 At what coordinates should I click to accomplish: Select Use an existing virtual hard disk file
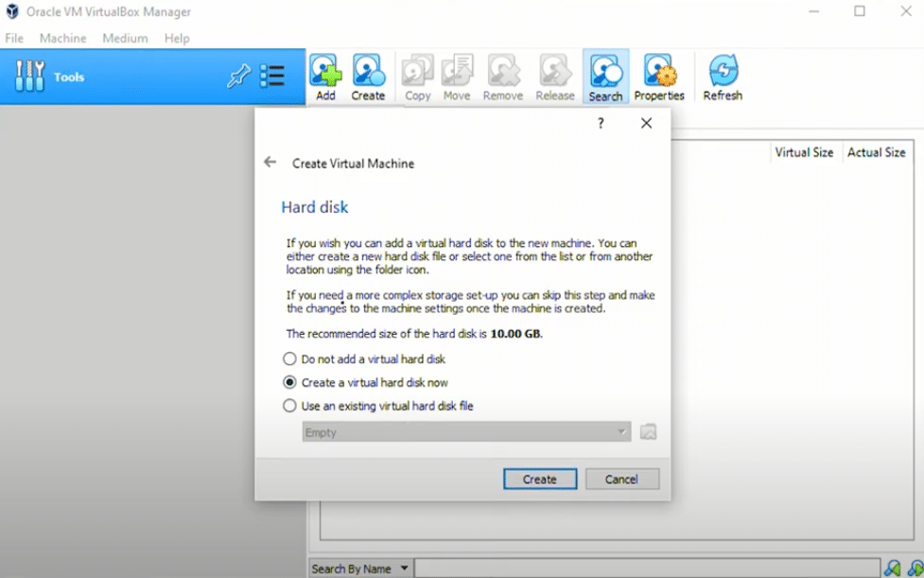(290, 406)
